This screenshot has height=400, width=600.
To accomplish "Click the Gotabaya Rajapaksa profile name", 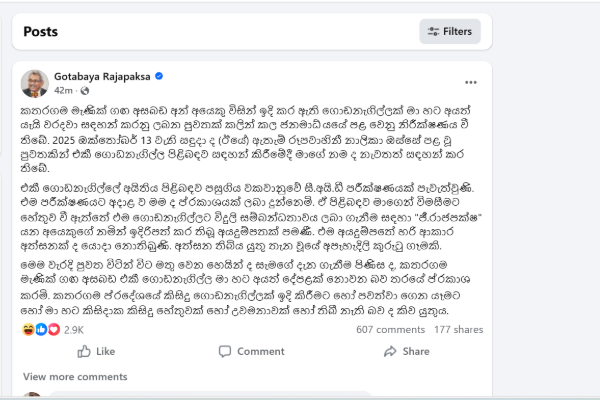I will pos(99,76).
